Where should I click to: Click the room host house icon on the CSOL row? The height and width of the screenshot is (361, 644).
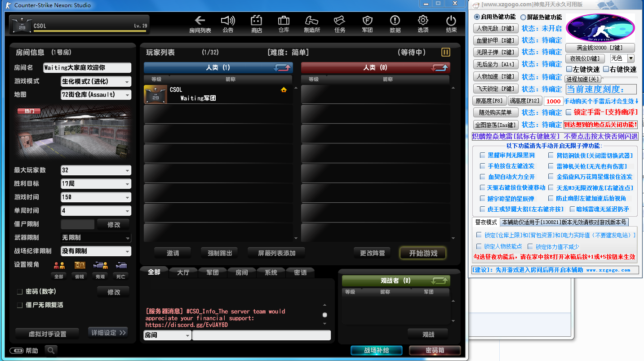(284, 90)
